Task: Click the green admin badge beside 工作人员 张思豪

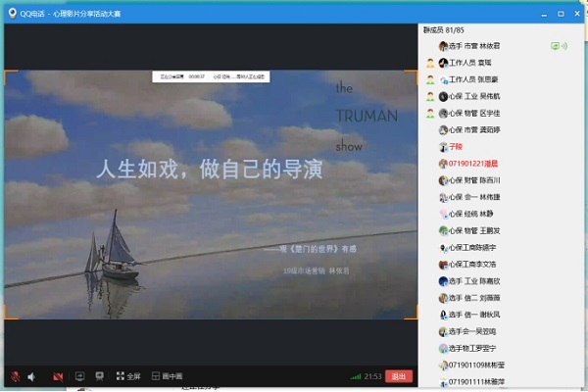Action: point(430,79)
